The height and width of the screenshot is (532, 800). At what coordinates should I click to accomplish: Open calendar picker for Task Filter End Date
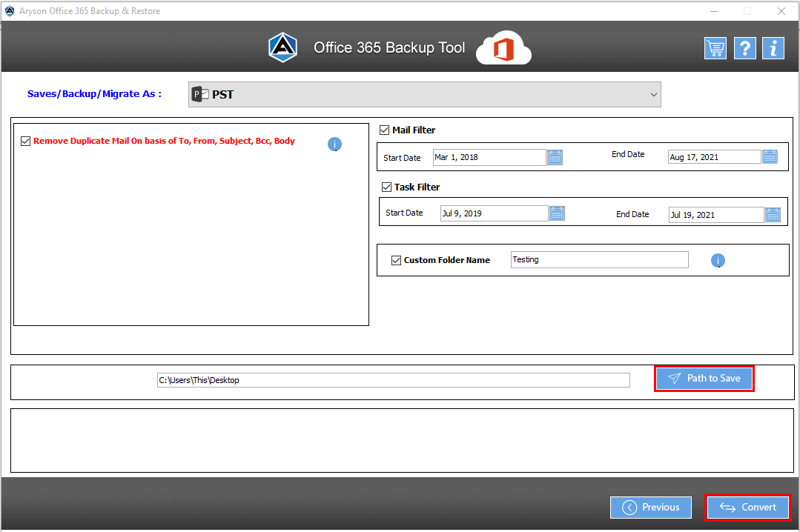[x=773, y=215]
